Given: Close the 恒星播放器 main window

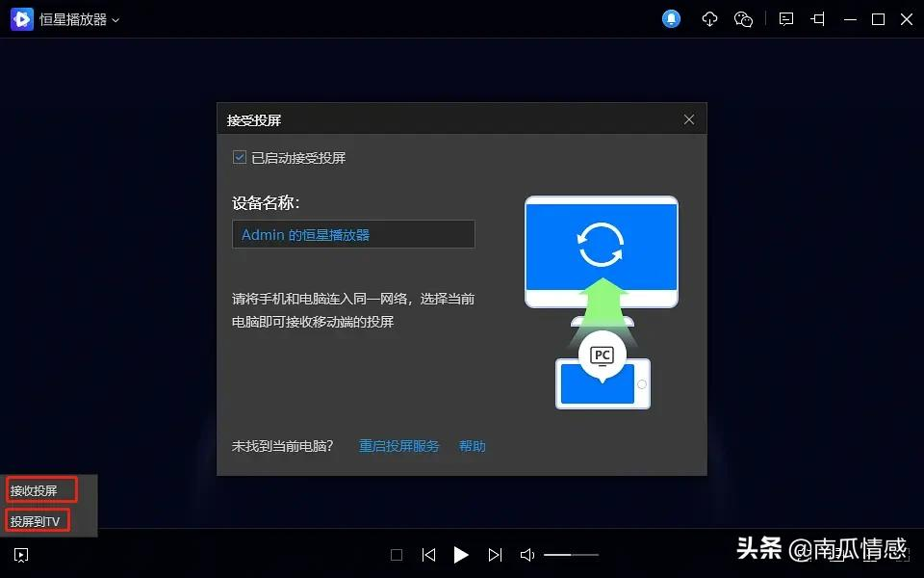Looking at the screenshot, I should click(x=907, y=19).
